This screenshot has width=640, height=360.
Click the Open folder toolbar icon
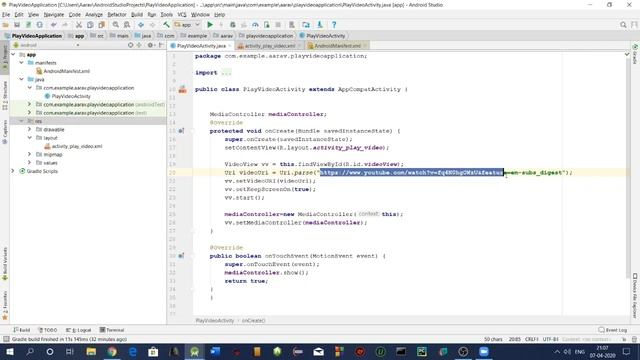point(6,25)
